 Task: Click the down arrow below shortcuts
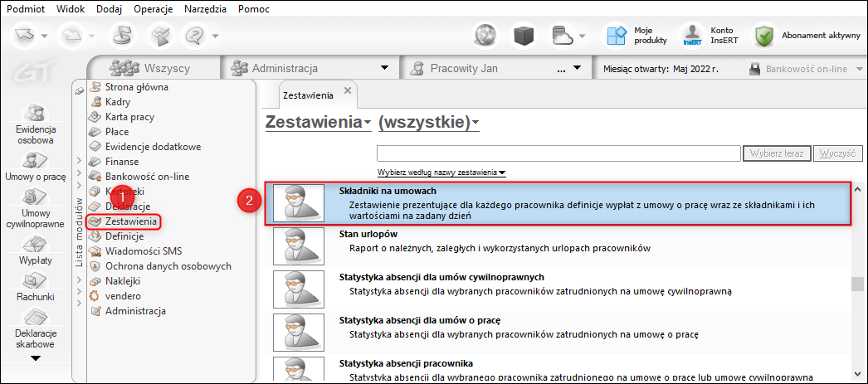pyautogui.click(x=36, y=358)
